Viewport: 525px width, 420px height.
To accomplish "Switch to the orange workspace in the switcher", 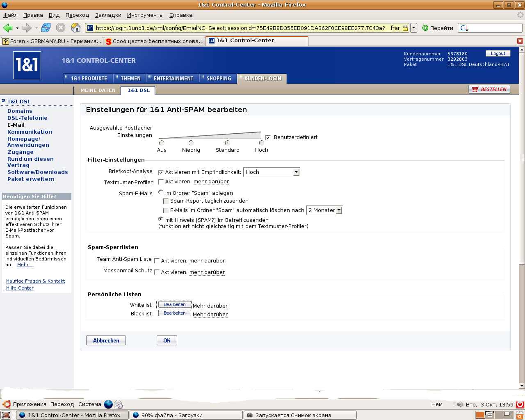I will 480,415.
